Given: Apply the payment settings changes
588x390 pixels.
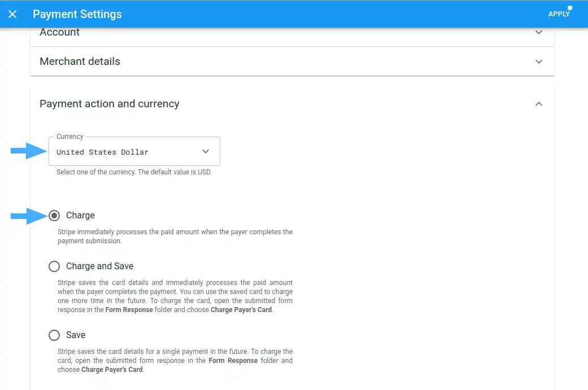Looking at the screenshot, I should click(x=559, y=14).
